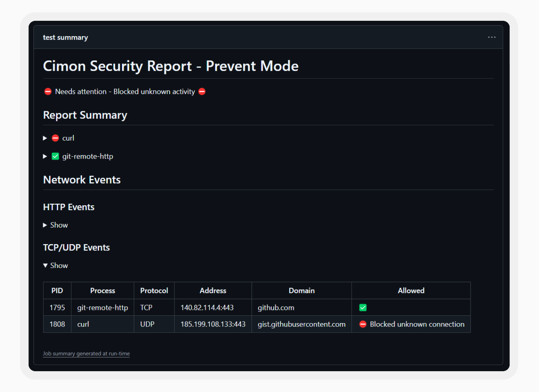Click the Protocol column header

point(154,291)
